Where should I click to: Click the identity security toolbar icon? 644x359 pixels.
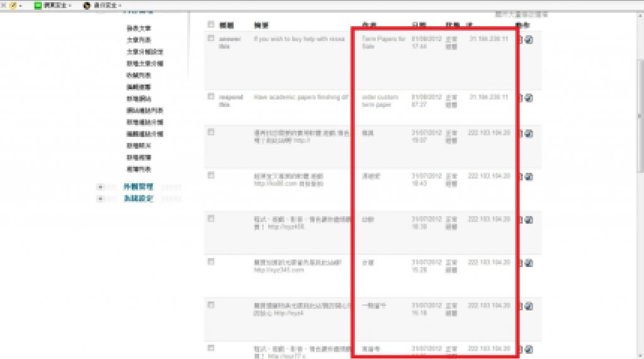coord(87,5)
